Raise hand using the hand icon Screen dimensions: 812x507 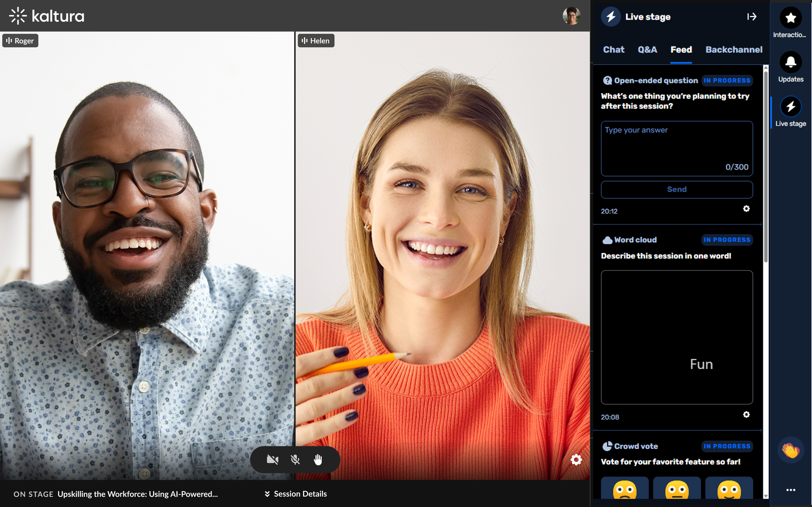click(318, 459)
